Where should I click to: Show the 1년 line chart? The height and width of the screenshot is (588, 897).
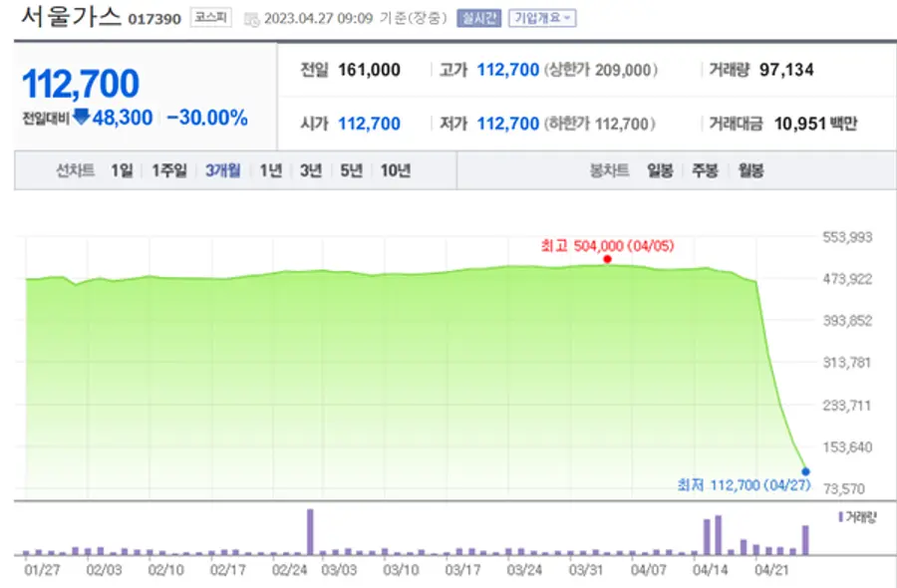tap(270, 170)
